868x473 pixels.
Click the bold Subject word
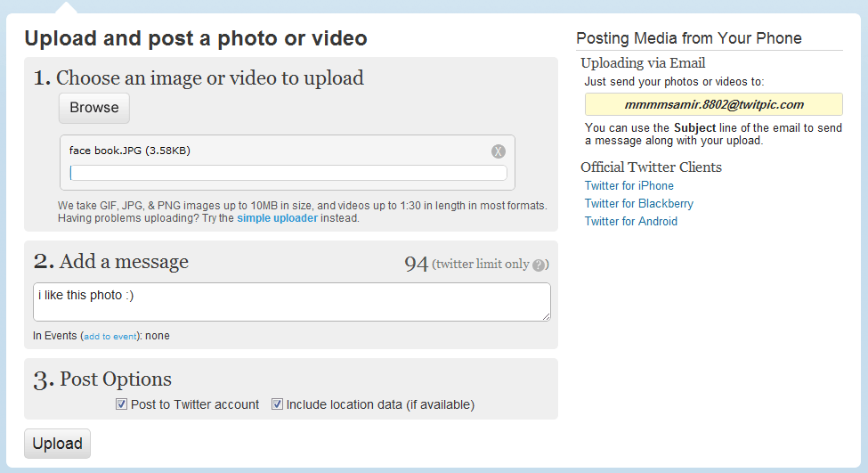694,128
